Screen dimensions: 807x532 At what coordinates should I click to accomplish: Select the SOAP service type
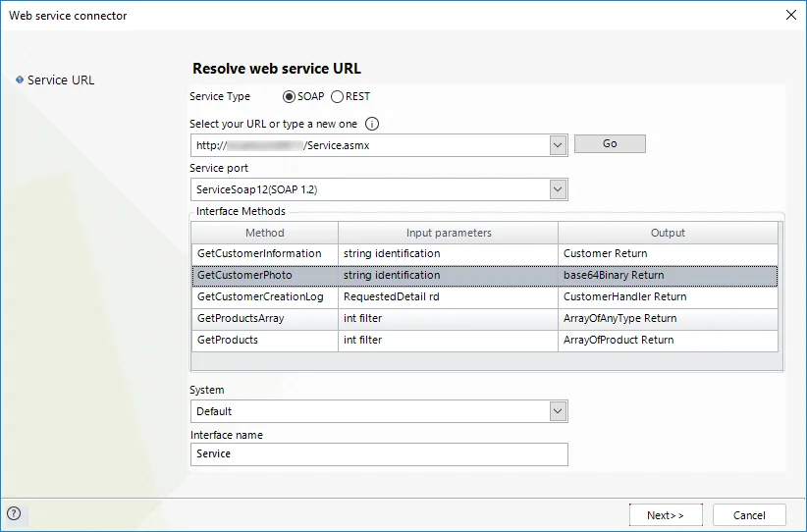[289, 97]
